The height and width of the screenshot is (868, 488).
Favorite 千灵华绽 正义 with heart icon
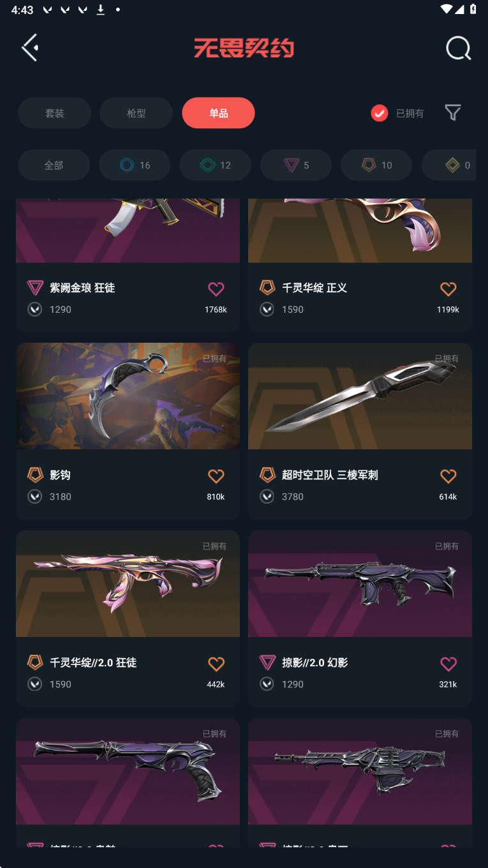[x=448, y=289]
